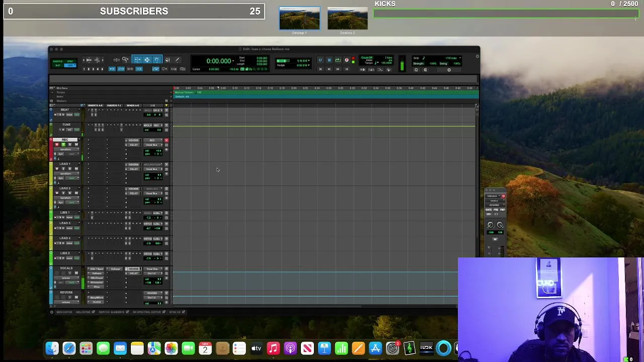The height and width of the screenshot is (362, 644).
Task: Recall zoom preset 5
Action: (x=102, y=69)
